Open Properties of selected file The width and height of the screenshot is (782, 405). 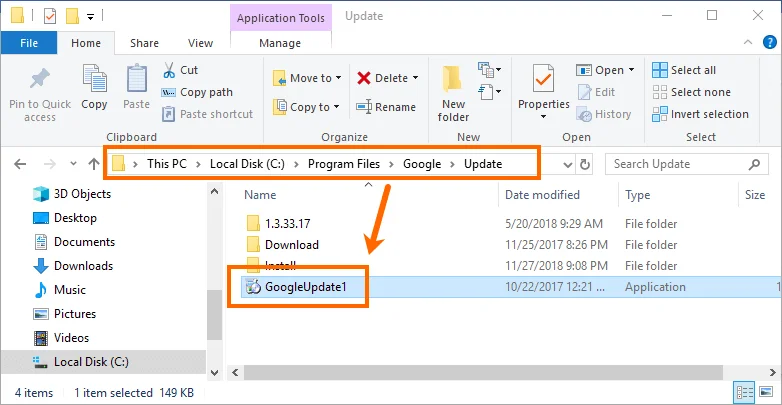pyautogui.click(x=544, y=90)
